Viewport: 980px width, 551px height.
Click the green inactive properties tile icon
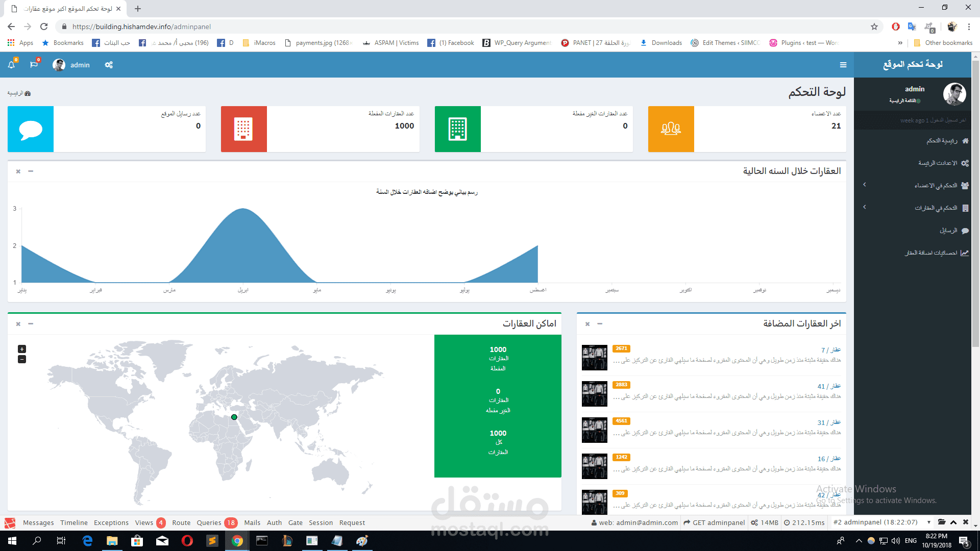tap(458, 129)
